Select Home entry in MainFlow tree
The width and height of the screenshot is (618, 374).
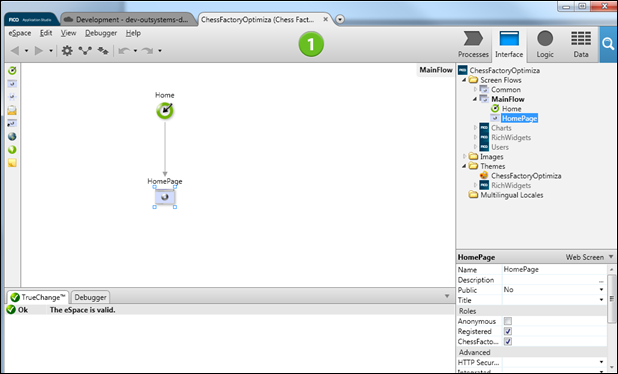coord(512,109)
